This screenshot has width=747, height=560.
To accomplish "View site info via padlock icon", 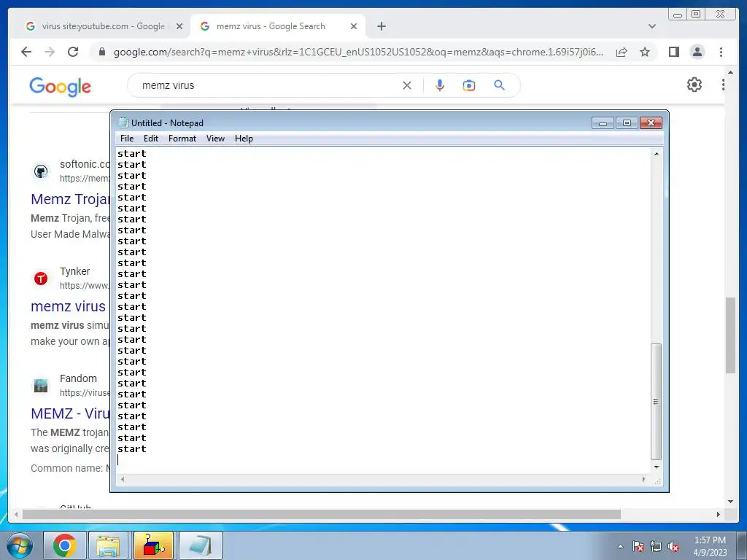I will click(x=101, y=52).
